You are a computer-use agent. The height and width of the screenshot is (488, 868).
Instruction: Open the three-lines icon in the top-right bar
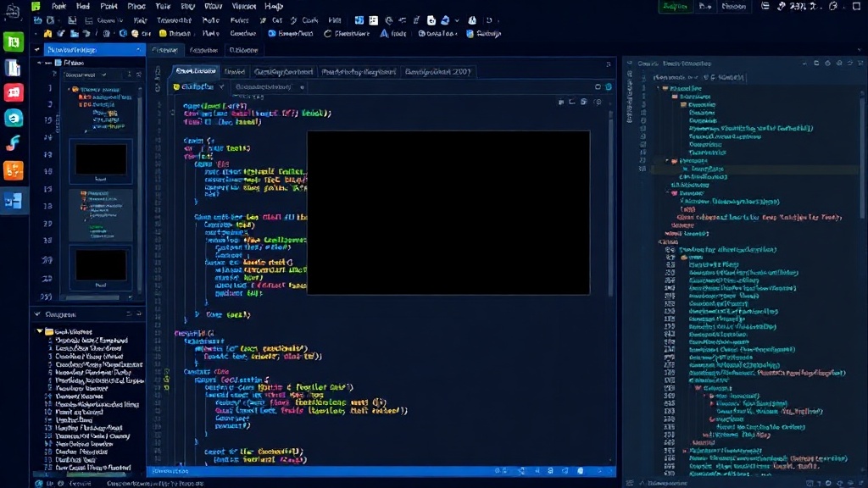pos(765,6)
